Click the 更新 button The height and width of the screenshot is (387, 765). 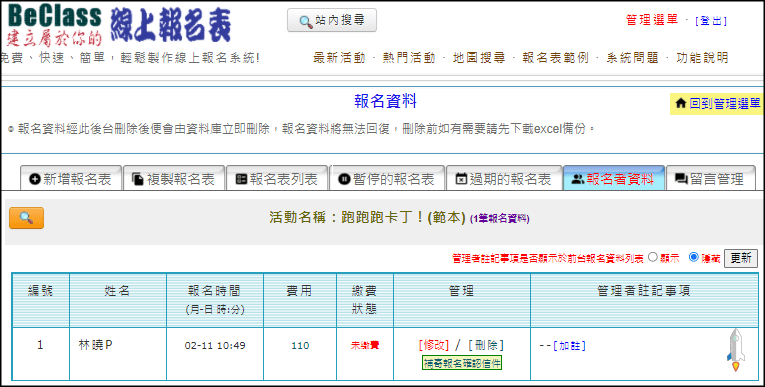coord(741,258)
